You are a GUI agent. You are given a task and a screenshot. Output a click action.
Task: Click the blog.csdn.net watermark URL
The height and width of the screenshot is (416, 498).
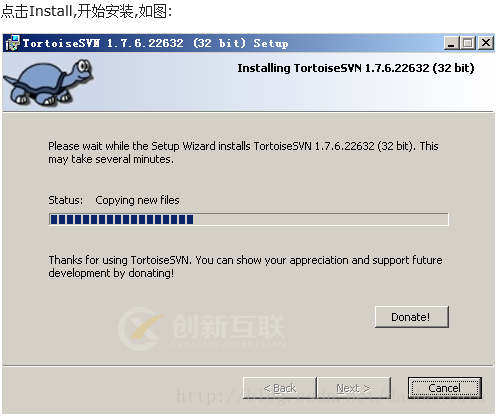330,397
